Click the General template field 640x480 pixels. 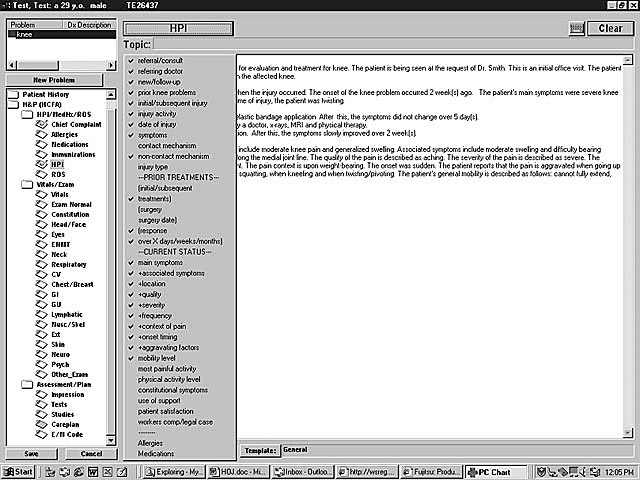click(457, 450)
